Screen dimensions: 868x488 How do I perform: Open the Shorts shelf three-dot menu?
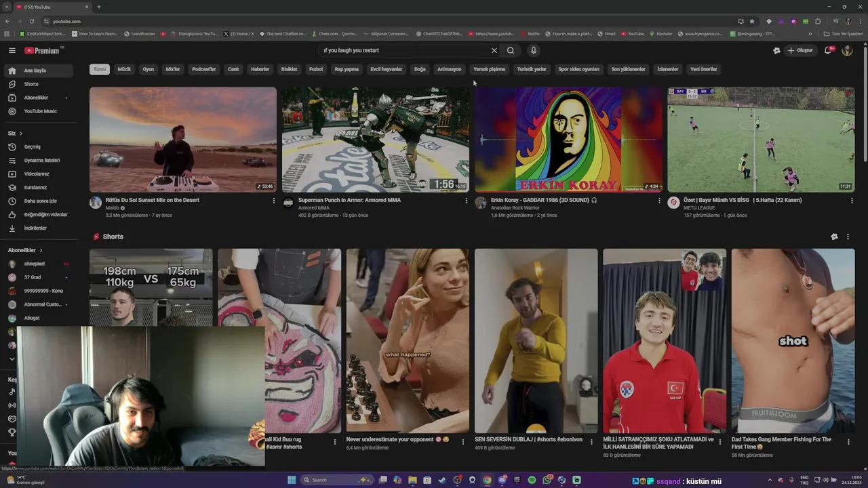tap(848, 237)
